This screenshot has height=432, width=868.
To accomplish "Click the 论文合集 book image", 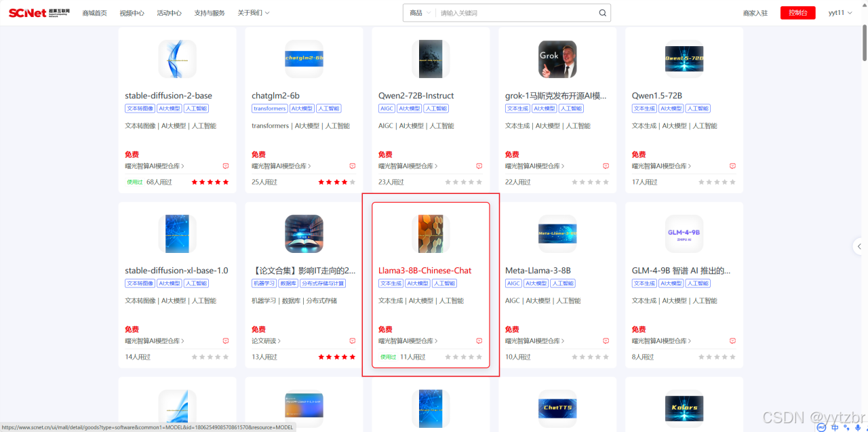I will (304, 234).
